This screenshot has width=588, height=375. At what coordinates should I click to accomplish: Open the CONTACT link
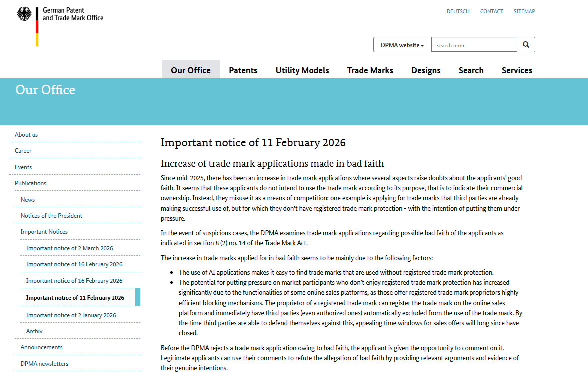point(491,11)
